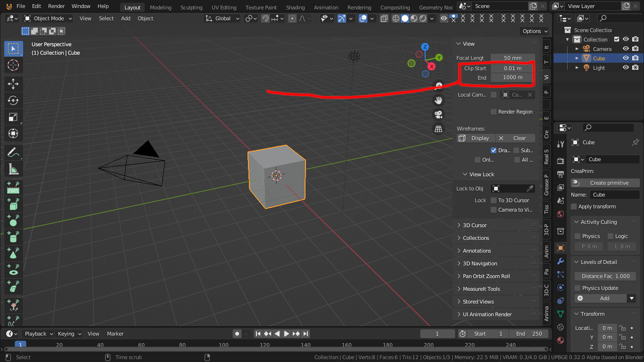This screenshot has width=644, height=362.
Task: Switch to the Sculpting workspace tab
Action: point(191,8)
